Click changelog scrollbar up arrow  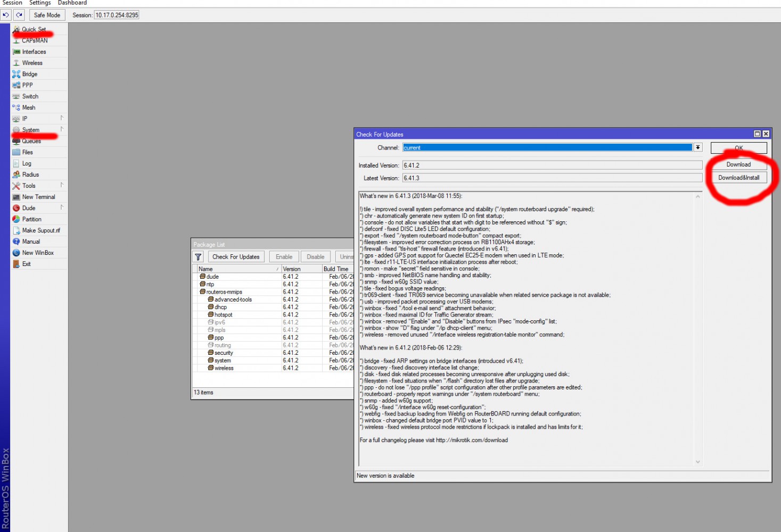click(x=698, y=197)
